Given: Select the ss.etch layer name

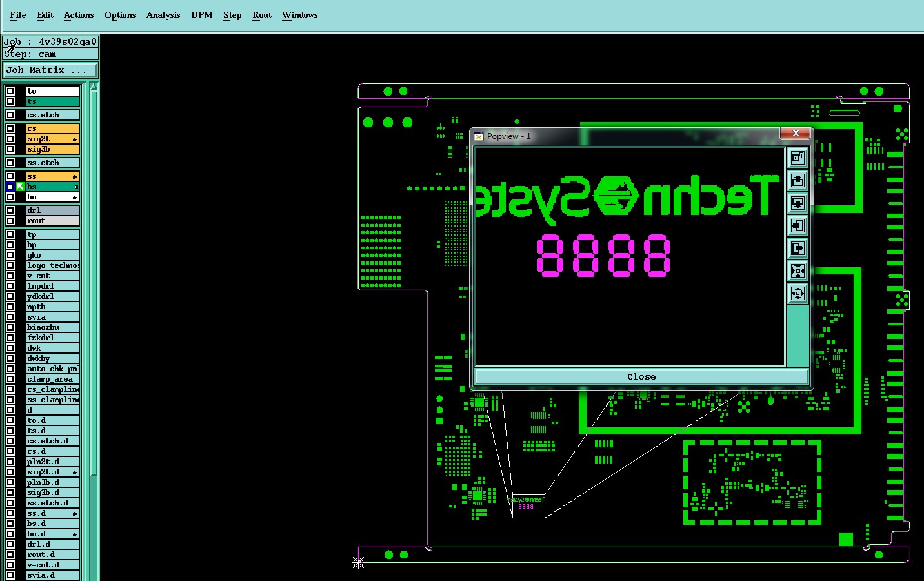Looking at the screenshot, I should (x=52, y=163).
